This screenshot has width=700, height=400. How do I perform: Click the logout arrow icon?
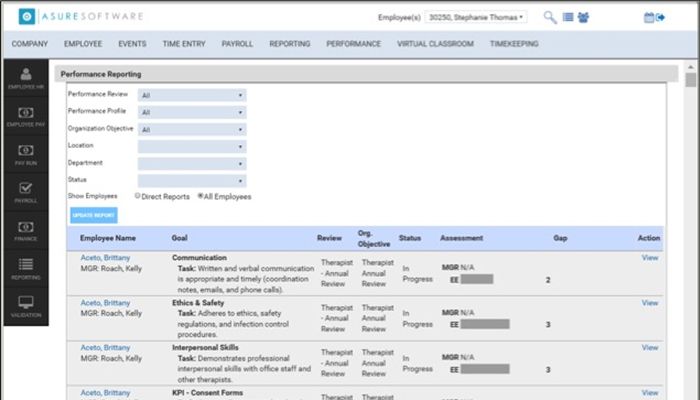[661, 17]
